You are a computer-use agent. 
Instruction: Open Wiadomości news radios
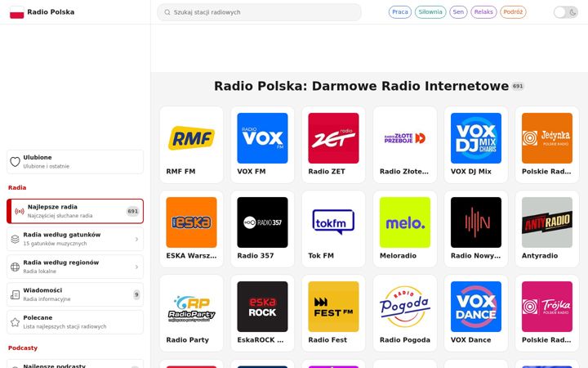pyautogui.click(x=75, y=294)
